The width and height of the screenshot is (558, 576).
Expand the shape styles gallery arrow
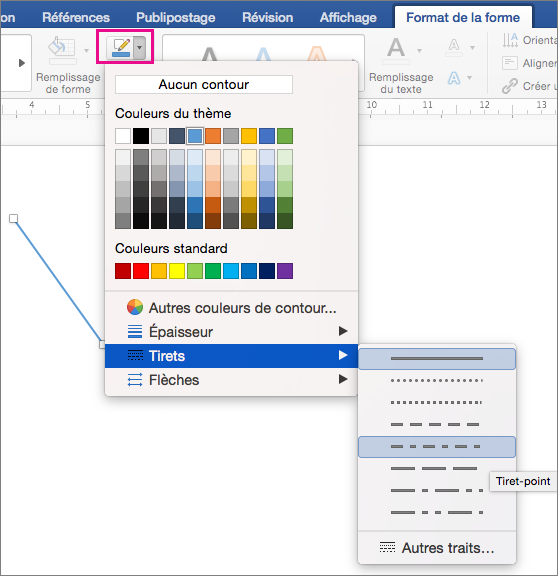pyautogui.click(x=22, y=63)
